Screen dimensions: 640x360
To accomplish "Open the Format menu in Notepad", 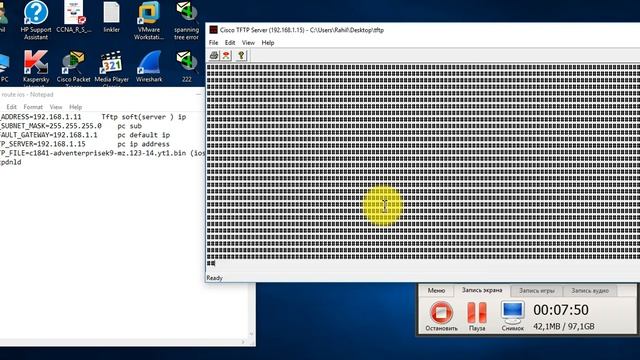I will pyautogui.click(x=33, y=107).
